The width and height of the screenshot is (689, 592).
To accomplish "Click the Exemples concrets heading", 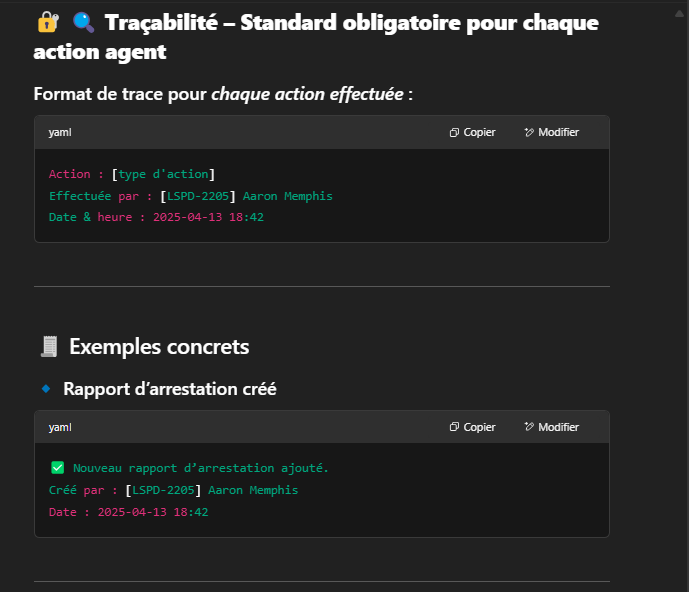I will click(159, 347).
